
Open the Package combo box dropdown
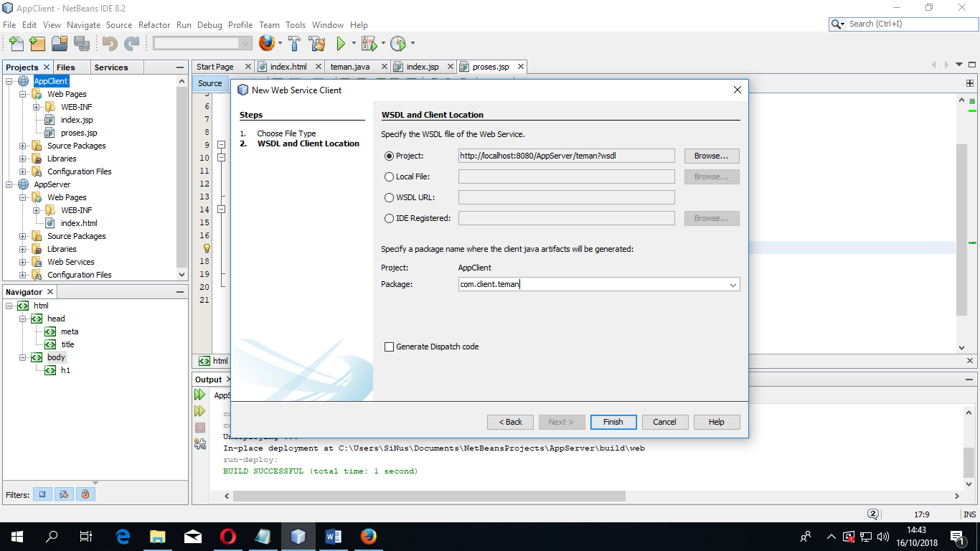pos(733,284)
